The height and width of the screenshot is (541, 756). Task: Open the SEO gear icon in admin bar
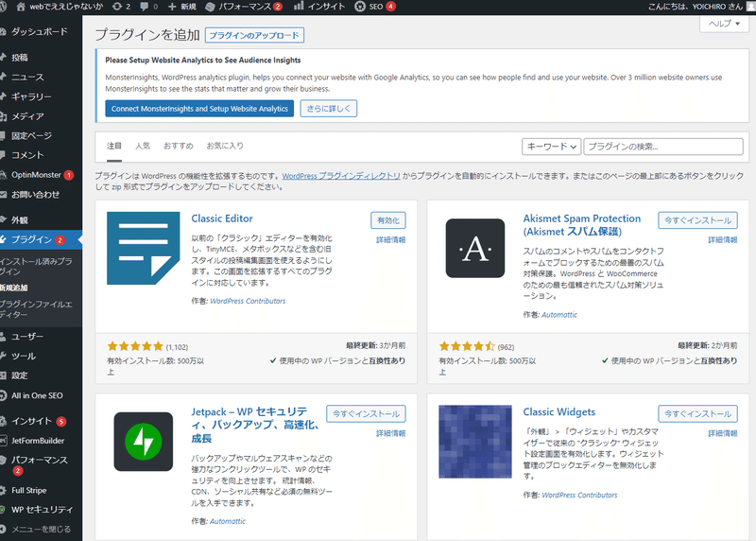click(360, 7)
